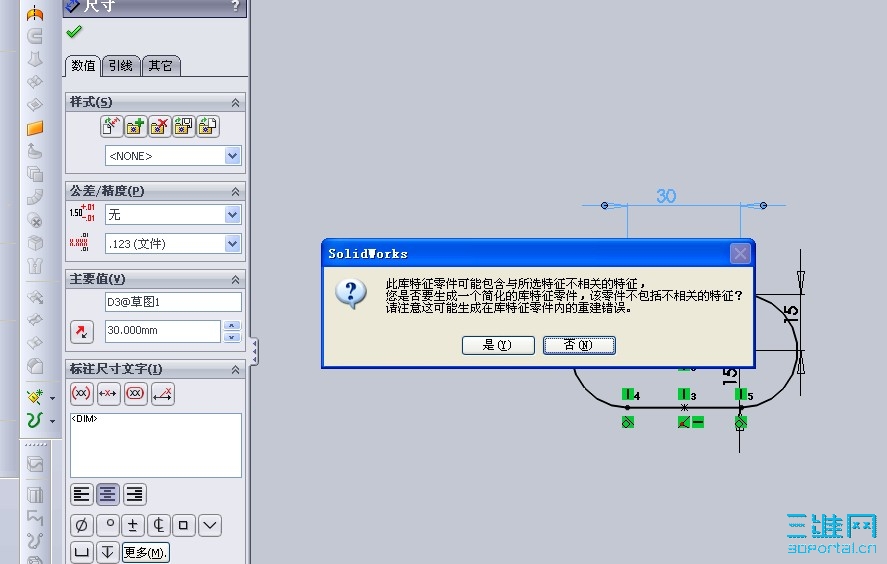The image size is (887, 564).
Task: Click the load style folder icon with page
Action: point(208,126)
